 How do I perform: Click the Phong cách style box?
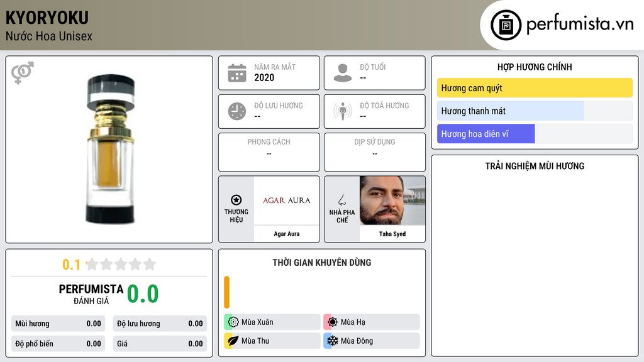(269, 152)
